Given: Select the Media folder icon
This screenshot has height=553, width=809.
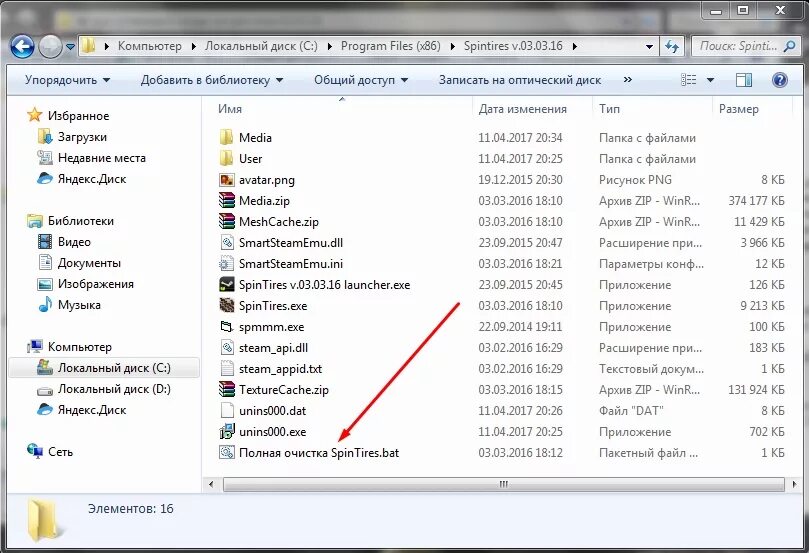Looking at the screenshot, I should (226, 138).
